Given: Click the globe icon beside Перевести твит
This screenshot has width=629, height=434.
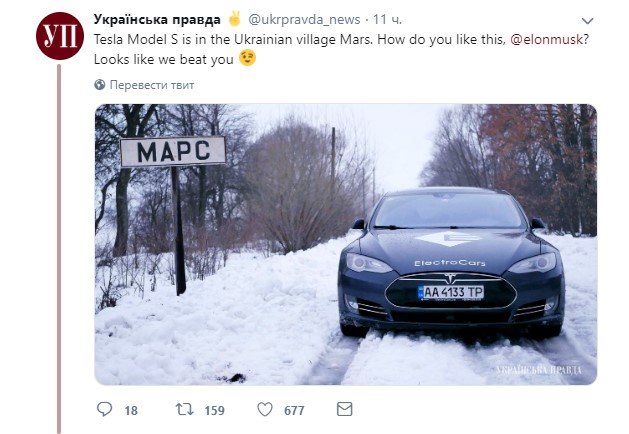Looking at the screenshot, I should point(100,85).
